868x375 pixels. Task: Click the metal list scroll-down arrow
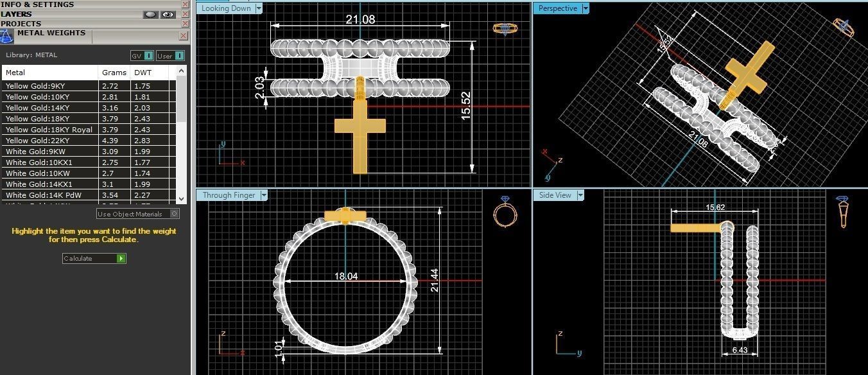pyautogui.click(x=181, y=199)
